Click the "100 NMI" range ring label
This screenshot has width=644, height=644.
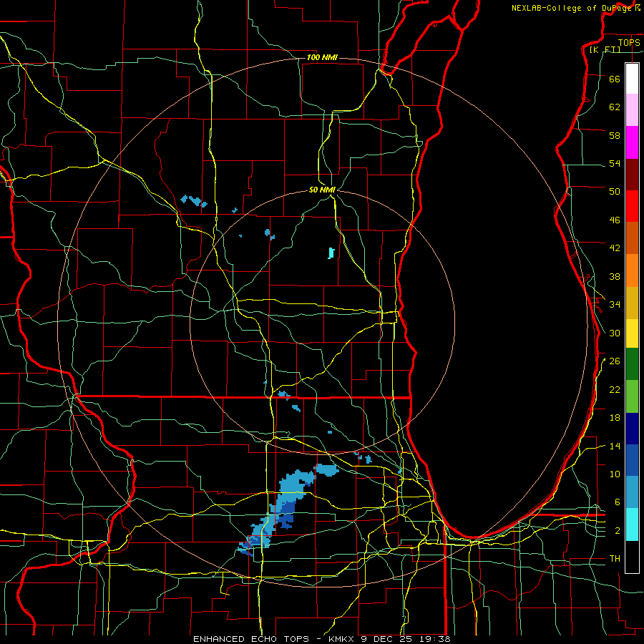pos(322,57)
